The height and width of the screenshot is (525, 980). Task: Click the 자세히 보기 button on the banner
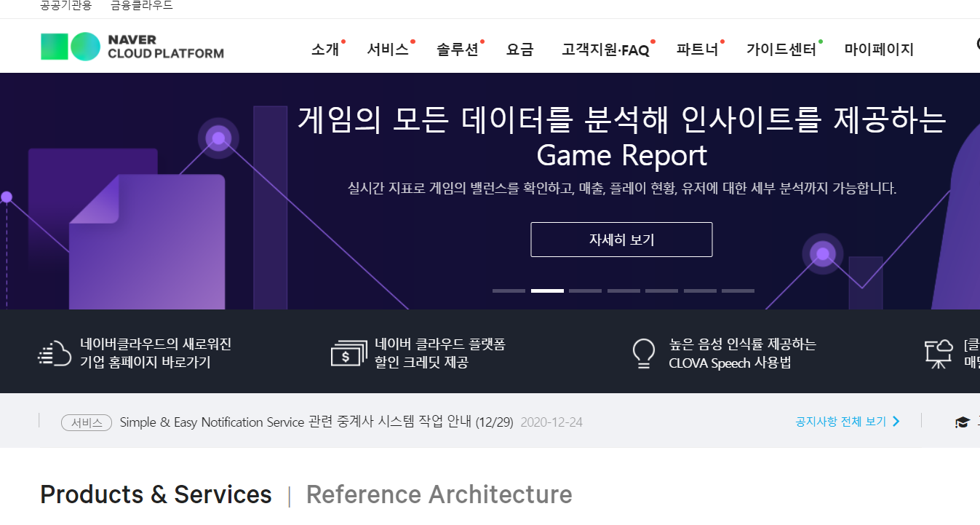(621, 240)
